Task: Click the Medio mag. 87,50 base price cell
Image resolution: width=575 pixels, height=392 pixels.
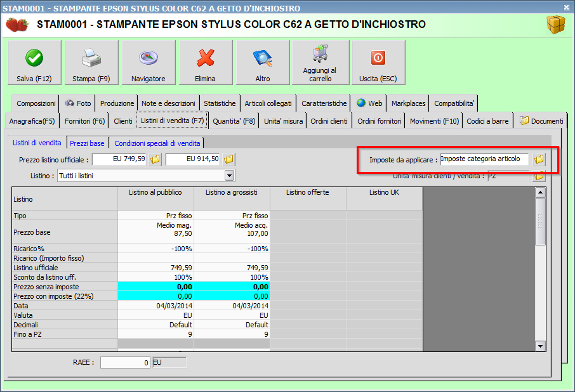Action: click(x=155, y=232)
